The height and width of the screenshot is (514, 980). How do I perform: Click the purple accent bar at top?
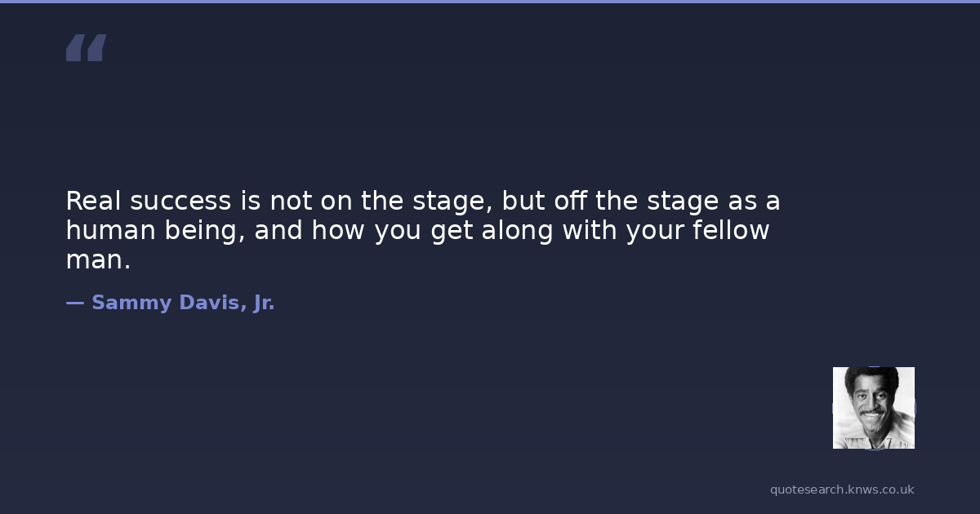pyautogui.click(x=490, y=2)
